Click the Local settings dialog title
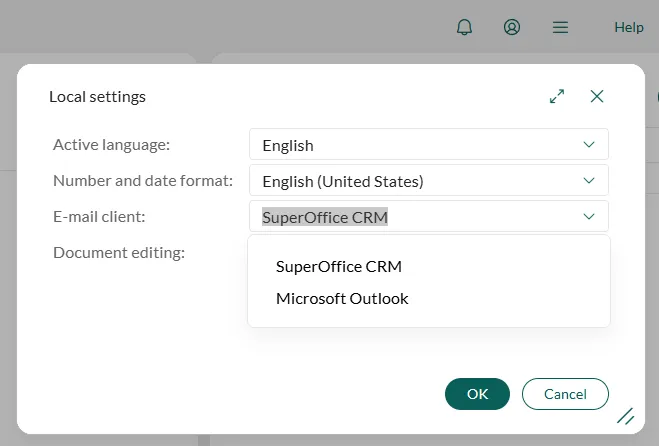The width and height of the screenshot is (659, 446). (x=97, y=97)
